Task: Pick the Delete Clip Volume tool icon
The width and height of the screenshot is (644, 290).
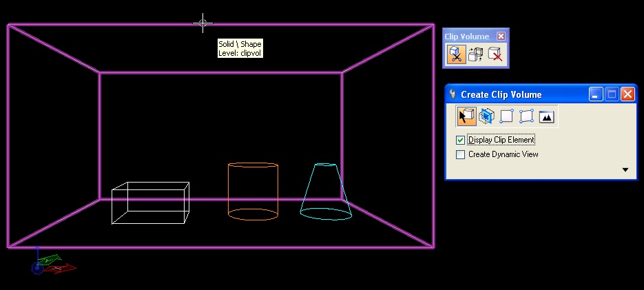Action: (495, 54)
